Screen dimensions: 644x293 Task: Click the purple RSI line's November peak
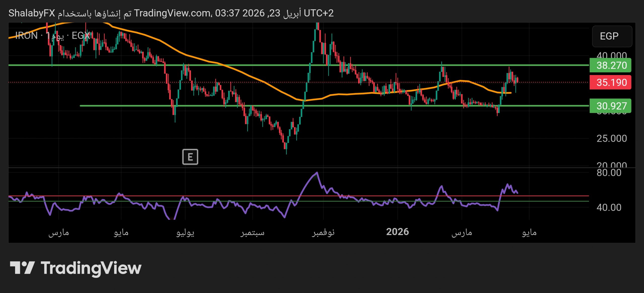(x=317, y=173)
